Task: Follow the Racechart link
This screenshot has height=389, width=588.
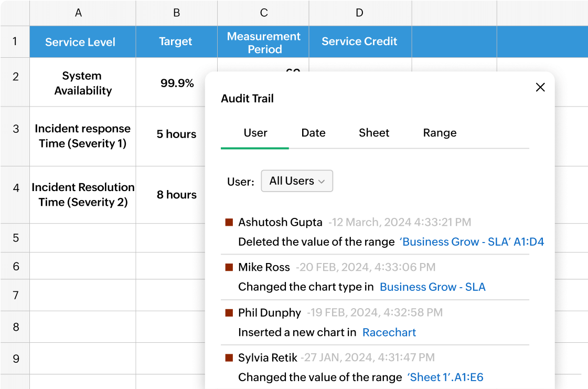Action: pos(389,333)
